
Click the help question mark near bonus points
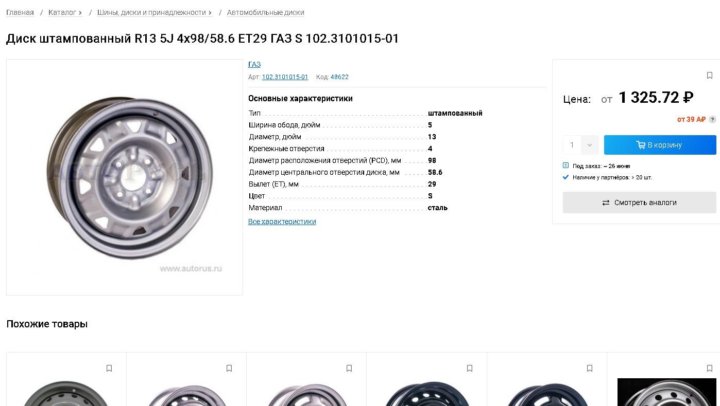point(712,119)
